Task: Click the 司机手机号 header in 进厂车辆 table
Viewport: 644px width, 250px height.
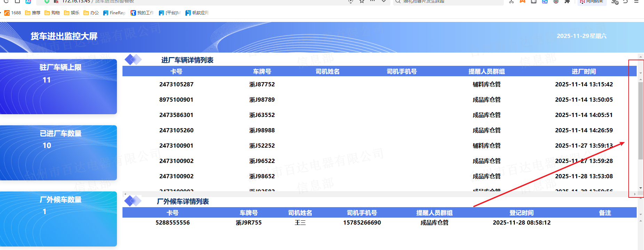Action: pos(402,71)
